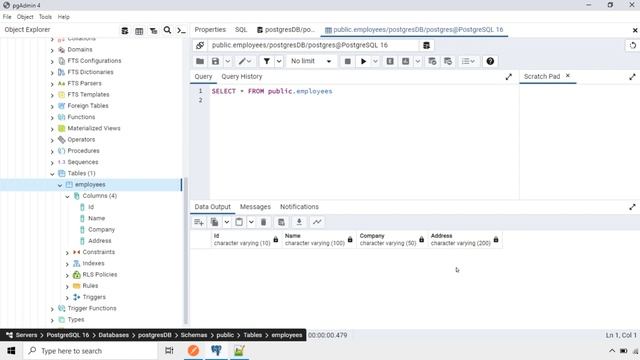Click the Copy rows icon in Data Output

click(x=214, y=222)
